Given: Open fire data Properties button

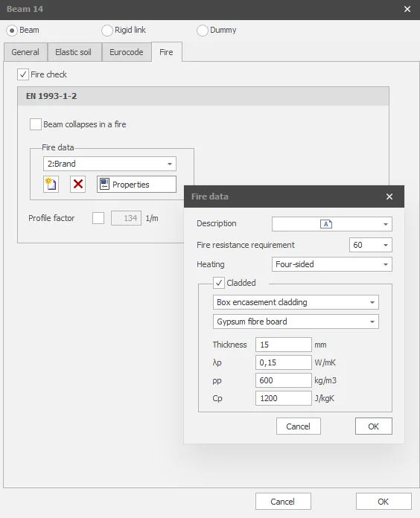Looking at the screenshot, I should [136, 185].
